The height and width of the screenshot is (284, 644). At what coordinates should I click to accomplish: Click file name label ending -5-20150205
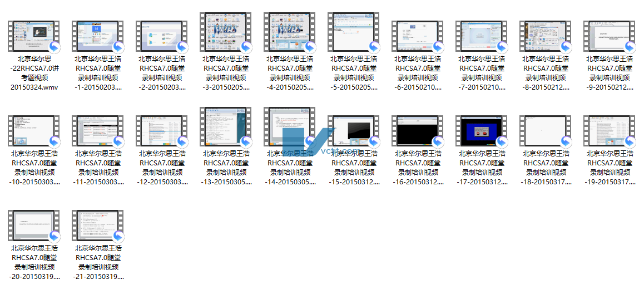coord(354,73)
